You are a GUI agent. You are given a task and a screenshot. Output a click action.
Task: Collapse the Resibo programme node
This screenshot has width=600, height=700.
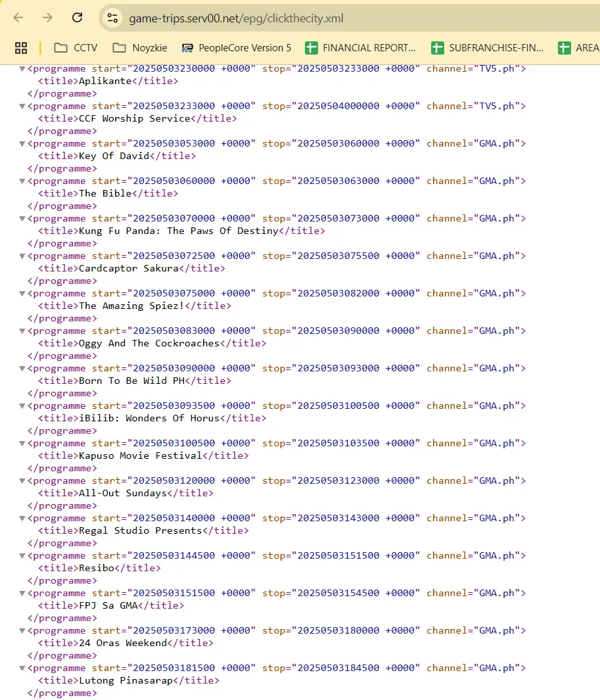22,557
